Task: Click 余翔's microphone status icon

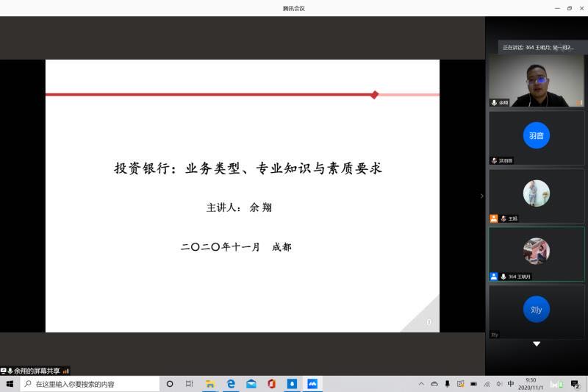Action: pyautogui.click(x=494, y=103)
